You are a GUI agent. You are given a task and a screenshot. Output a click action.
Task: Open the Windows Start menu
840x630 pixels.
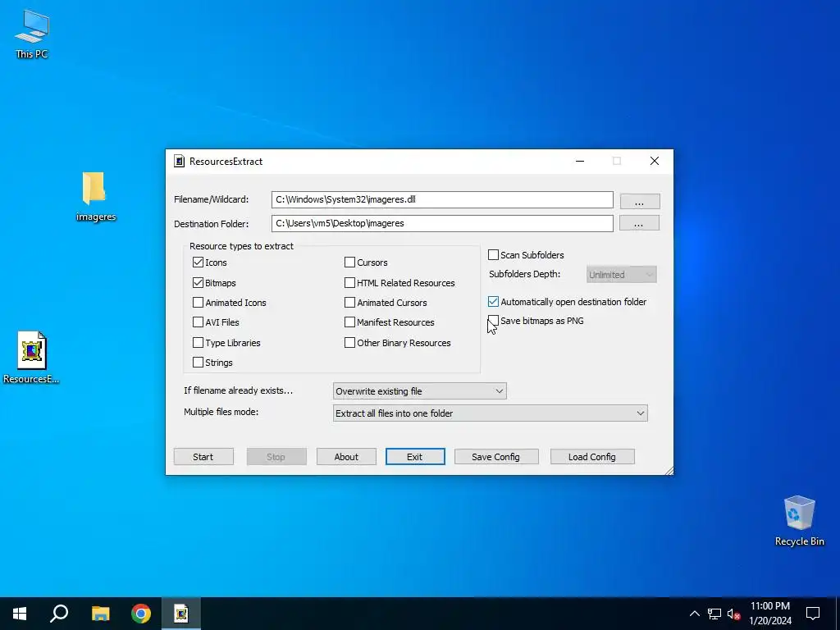(20, 614)
